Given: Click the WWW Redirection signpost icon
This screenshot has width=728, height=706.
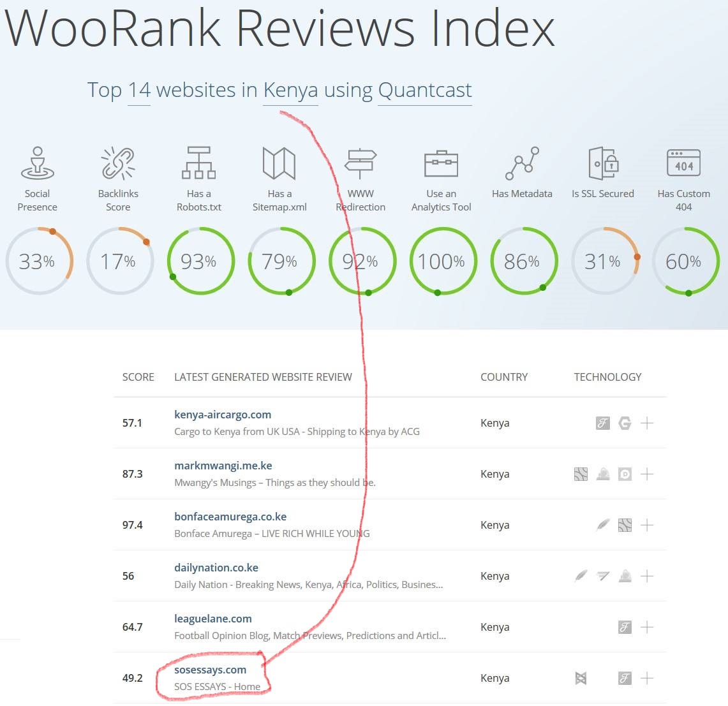Looking at the screenshot, I should 360,163.
